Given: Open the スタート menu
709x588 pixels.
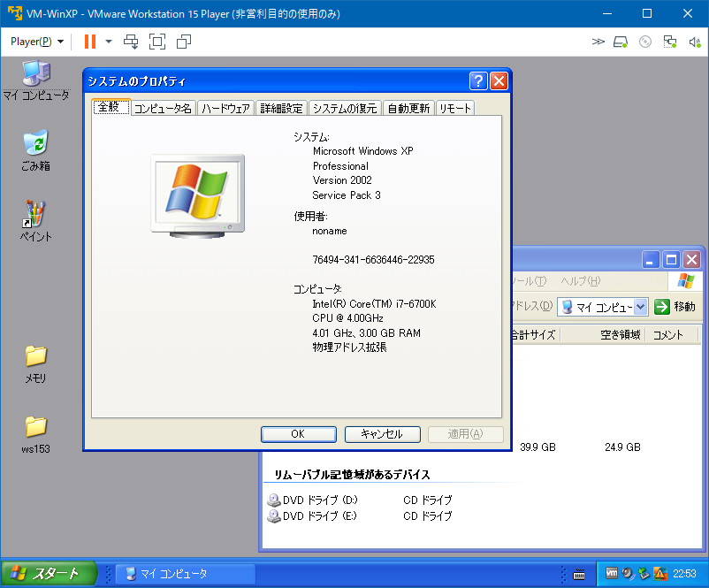Looking at the screenshot, I should (x=49, y=574).
